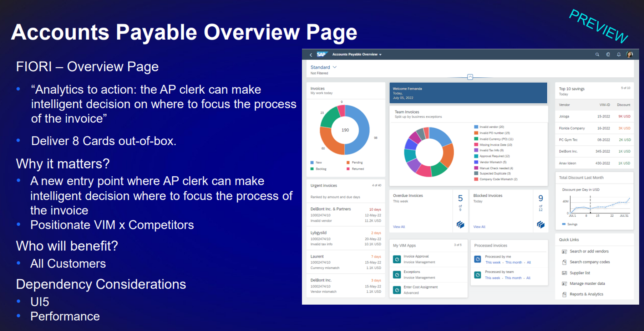Screen dimensions: 644x331
Task: Click the Processed by team icon
Action: pos(477,275)
